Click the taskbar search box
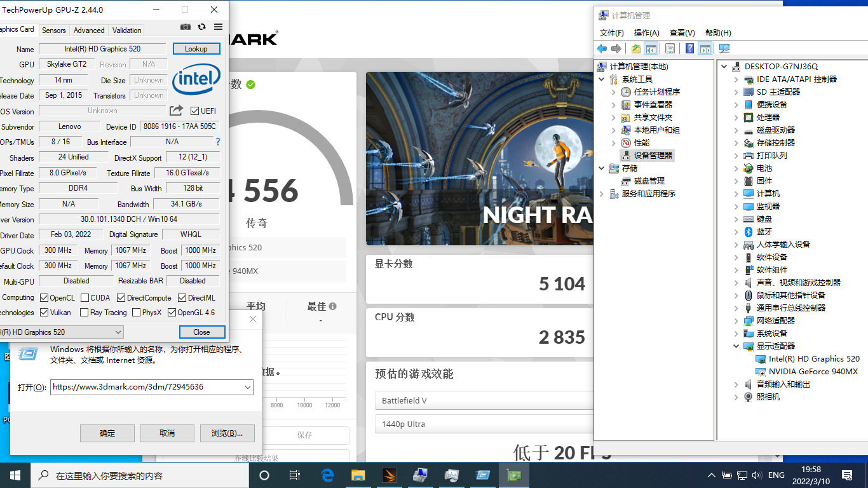 139,475
